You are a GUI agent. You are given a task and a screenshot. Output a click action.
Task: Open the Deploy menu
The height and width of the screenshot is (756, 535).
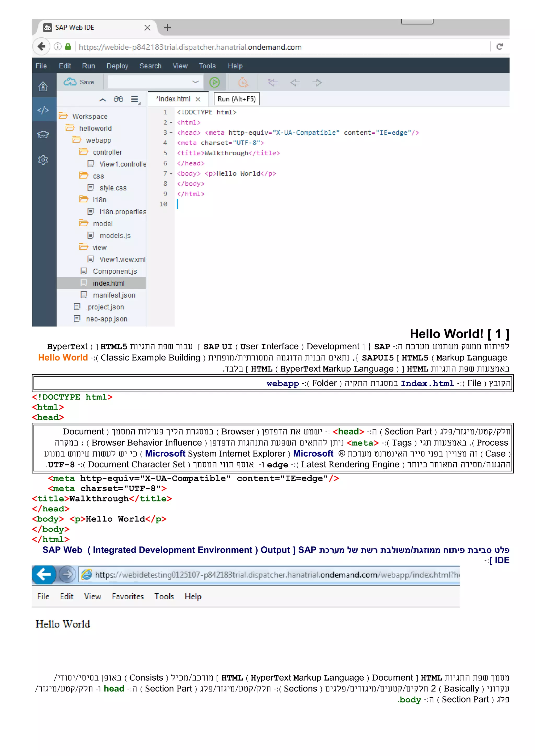[117, 66]
